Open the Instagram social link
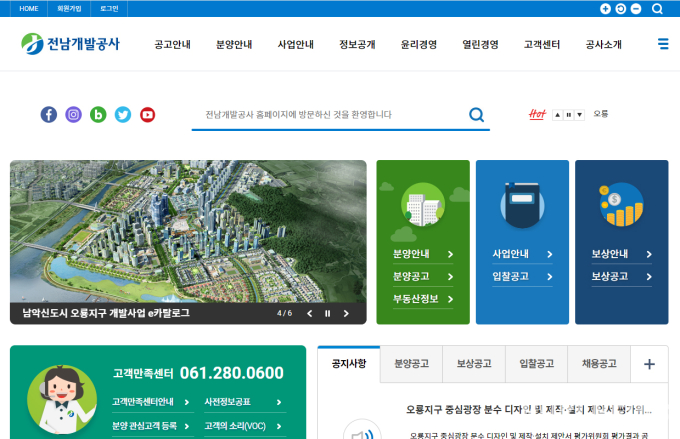Screen dimensions: 680x439 click(73, 115)
